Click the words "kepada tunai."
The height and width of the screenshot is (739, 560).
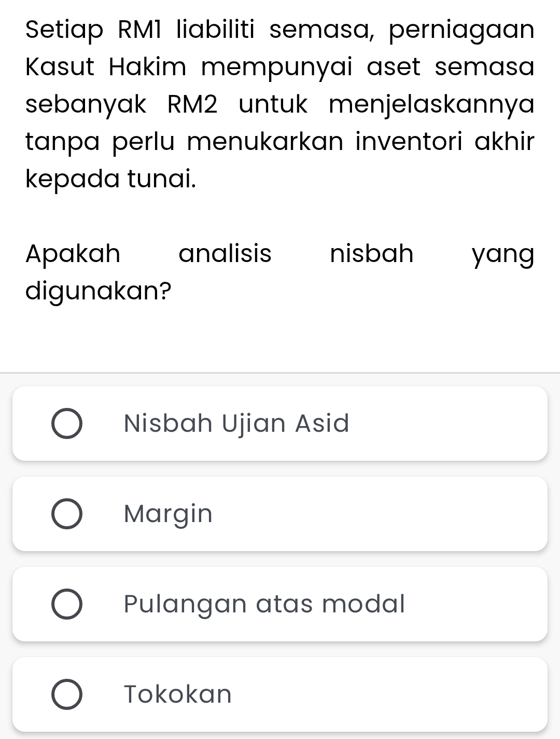click(x=111, y=180)
